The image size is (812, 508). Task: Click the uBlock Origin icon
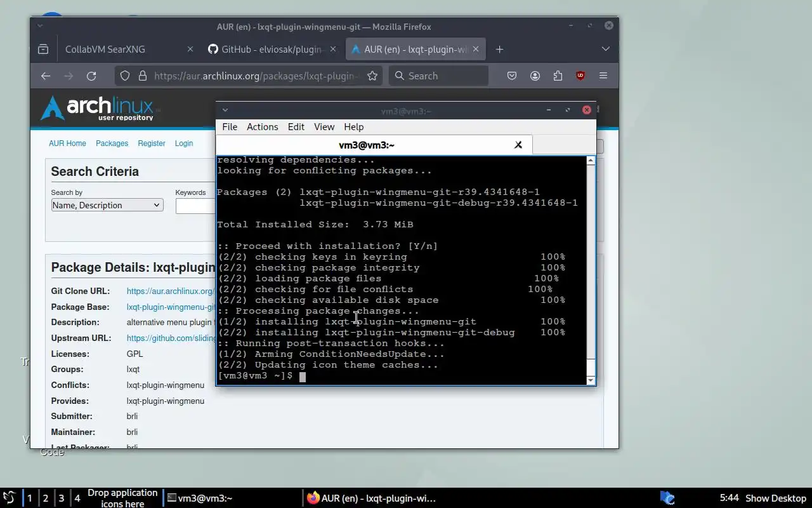pos(580,76)
